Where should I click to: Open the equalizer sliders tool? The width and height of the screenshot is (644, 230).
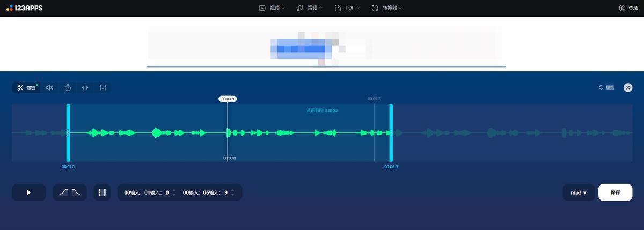click(103, 87)
